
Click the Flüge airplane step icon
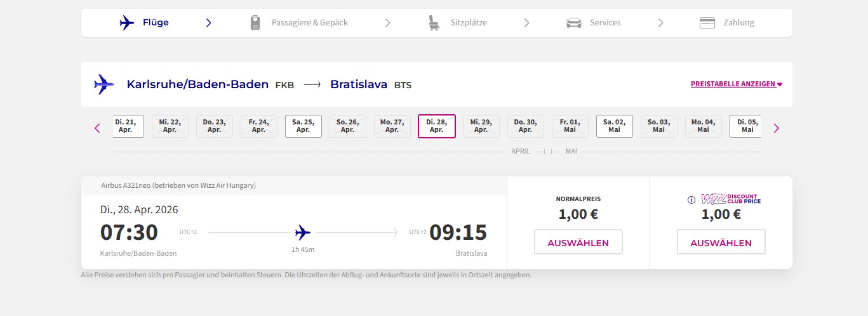pyautogui.click(x=127, y=23)
